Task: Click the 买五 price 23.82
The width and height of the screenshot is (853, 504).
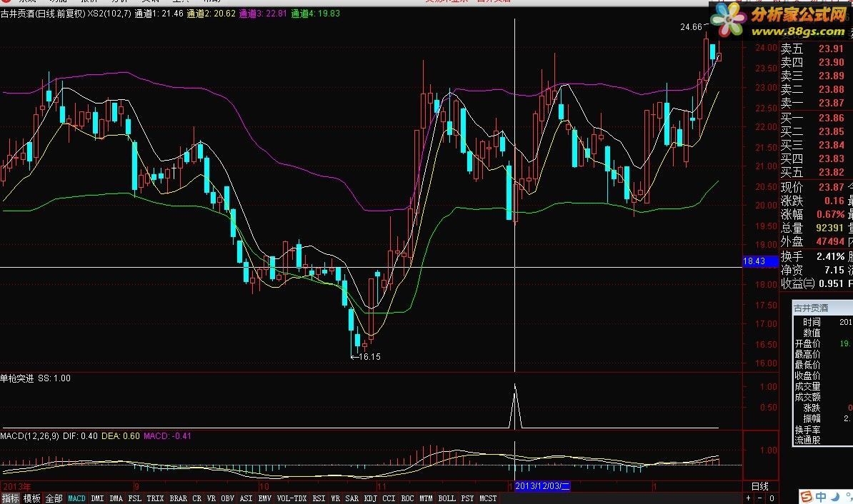Action: click(x=832, y=172)
